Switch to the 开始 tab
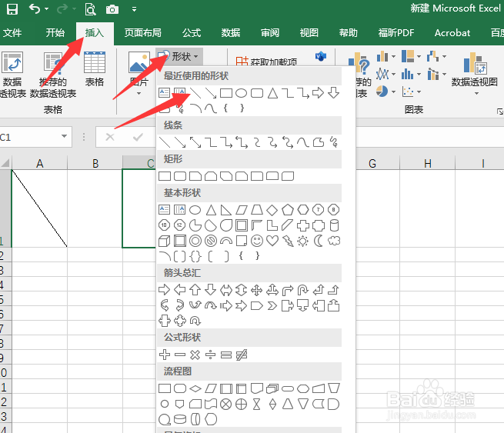The height and width of the screenshot is (433, 504). pyautogui.click(x=55, y=33)
